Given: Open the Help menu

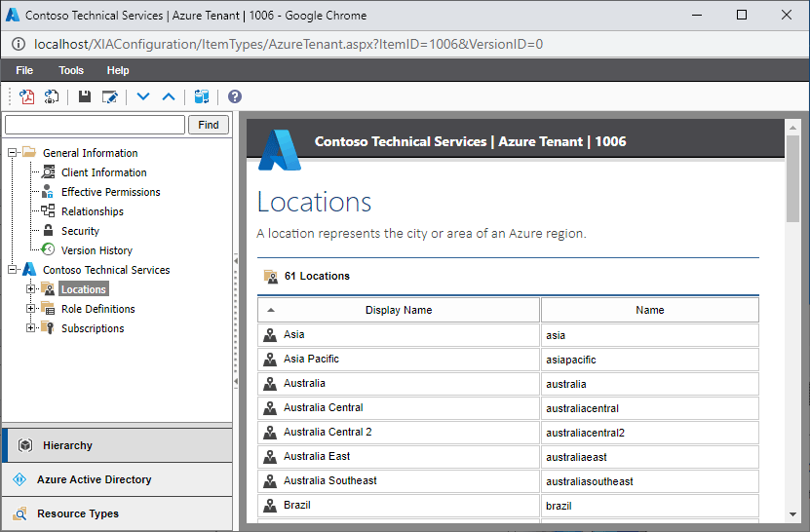Looking at the screenshot, I should [118, 70].
